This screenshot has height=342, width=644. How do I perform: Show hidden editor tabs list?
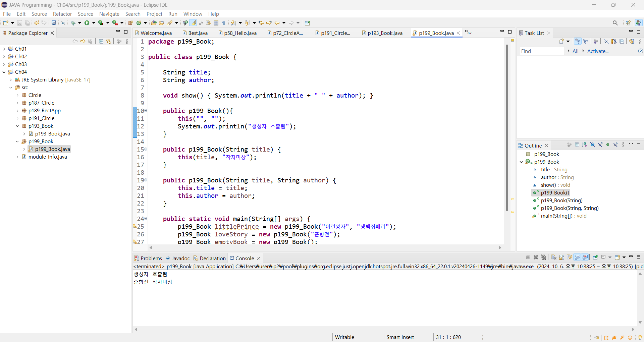pyautogui.click(x=468, y=33)
